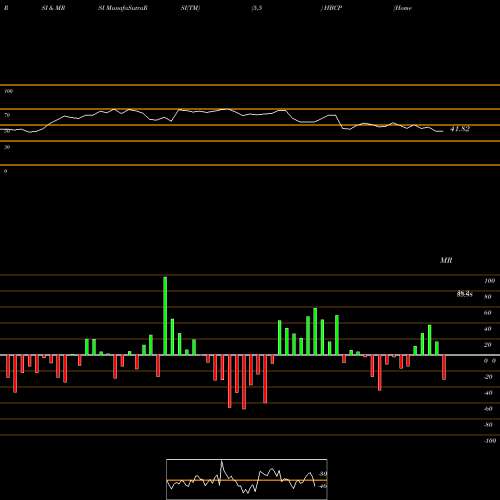Click the MR panel title label
The width and height of the screenshot is (500, 500).
pyautogui.click(x=446, y=260)
